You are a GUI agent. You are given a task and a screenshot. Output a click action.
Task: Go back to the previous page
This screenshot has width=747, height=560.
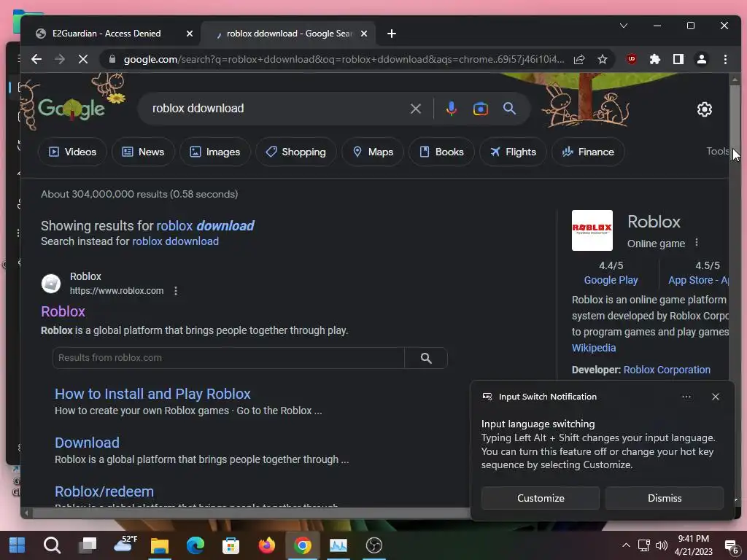coord(36,60)
